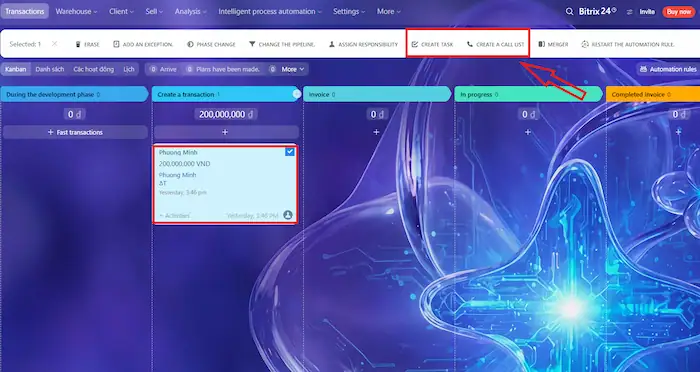Click the Selected: 1 label

(25, 44)
